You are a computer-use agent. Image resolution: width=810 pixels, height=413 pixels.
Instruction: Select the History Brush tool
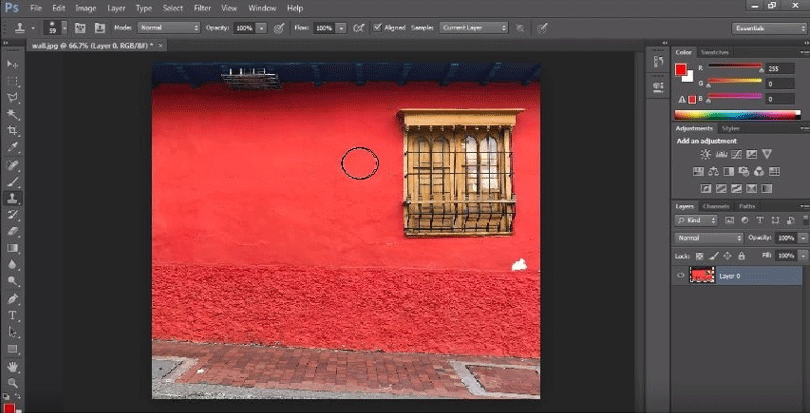pos(12,215)
